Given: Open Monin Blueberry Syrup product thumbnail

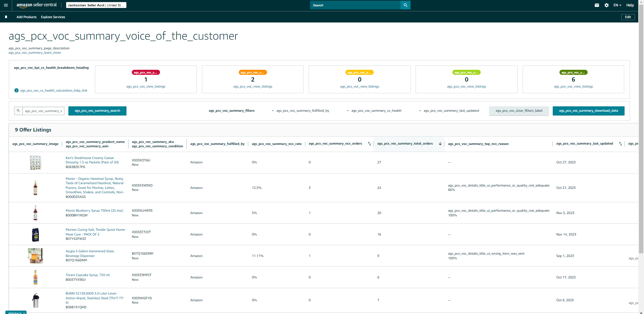Looking at the screenshot, I should [x=35, y=213].
